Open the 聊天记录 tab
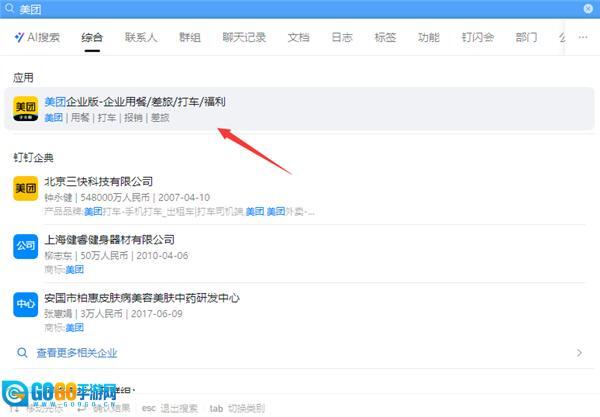The height and width of the screenshot is (417, 600). (244, 38)
